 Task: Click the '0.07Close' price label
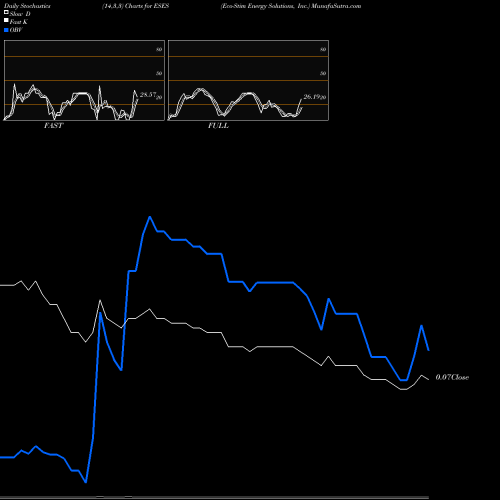pos(452,377)
